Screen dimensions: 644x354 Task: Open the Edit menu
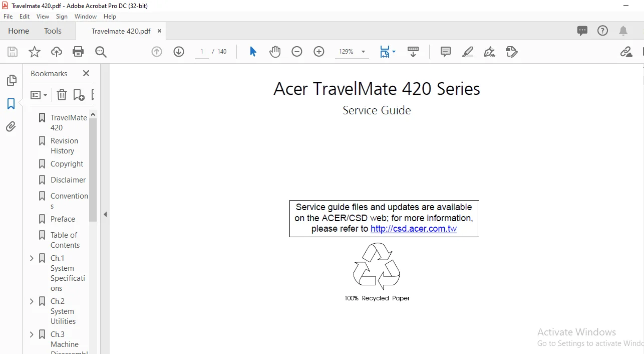click(x=25, y=17)
